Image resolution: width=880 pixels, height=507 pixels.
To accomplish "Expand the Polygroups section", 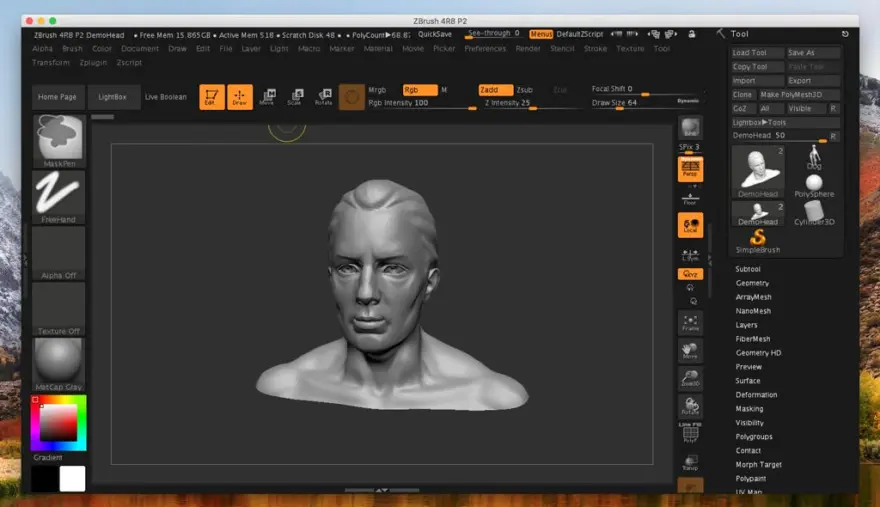I will [x=754, y=437].
